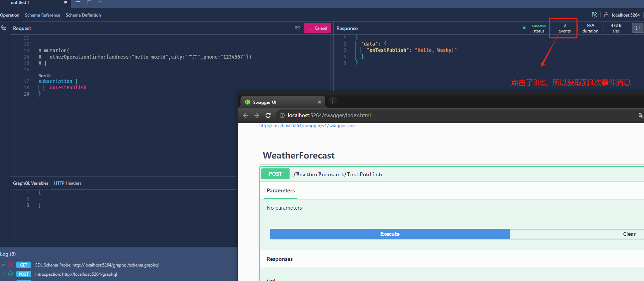
Task: Click the unsaved dot on untitled 1 tab
Action: click(x=66, y=2)
